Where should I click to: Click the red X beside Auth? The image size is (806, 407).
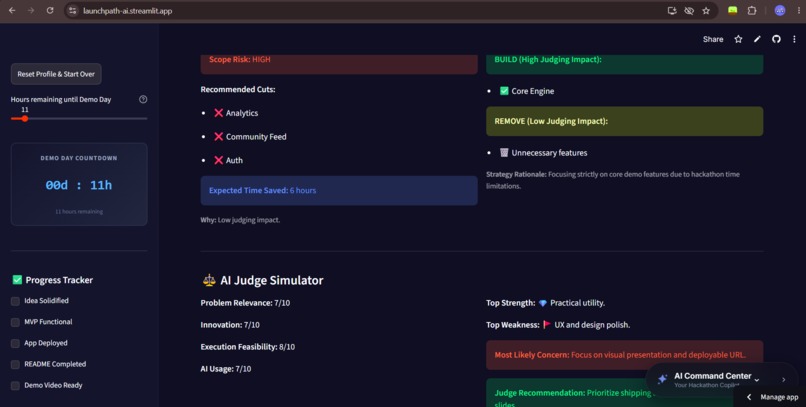(218, 160)
